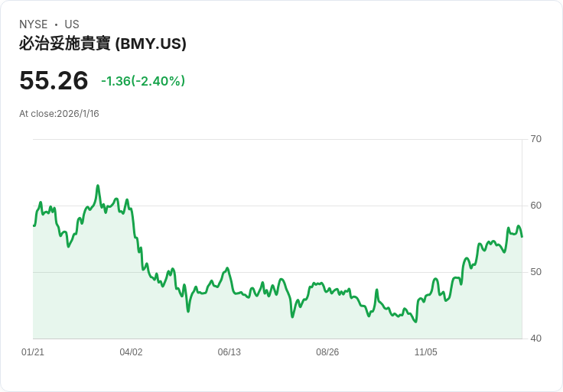Select the 01/21 date on the axis
Image resolution: width=563 pixels, height=392 pixels.
point(33,352)
